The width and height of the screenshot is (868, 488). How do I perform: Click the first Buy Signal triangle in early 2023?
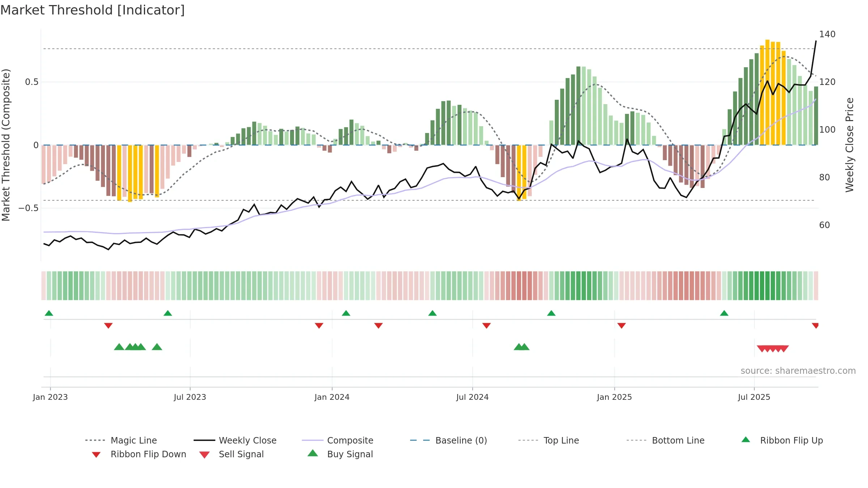point(119,347)
